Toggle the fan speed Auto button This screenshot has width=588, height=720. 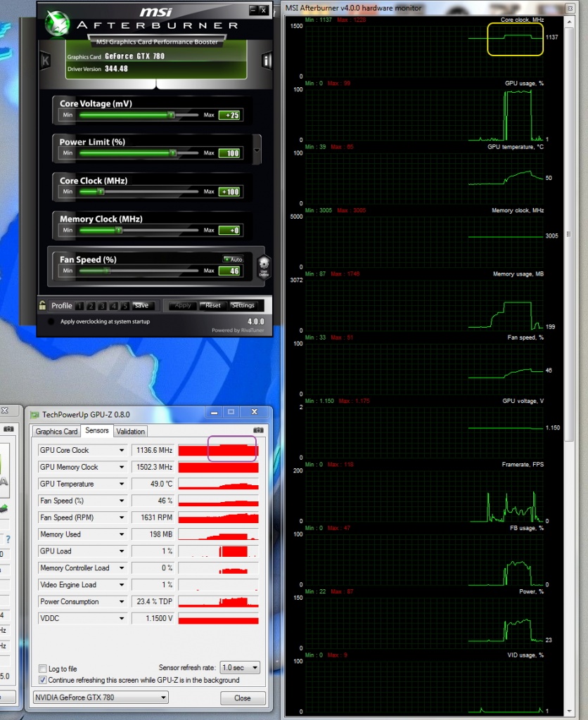[234, 259]
